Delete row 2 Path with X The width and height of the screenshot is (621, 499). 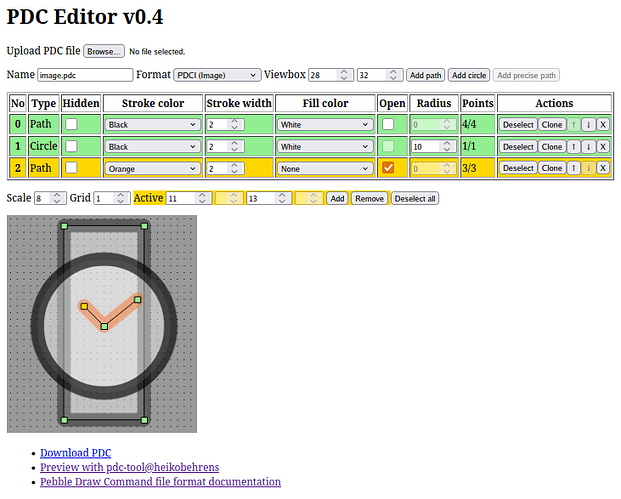click(603, 168)
